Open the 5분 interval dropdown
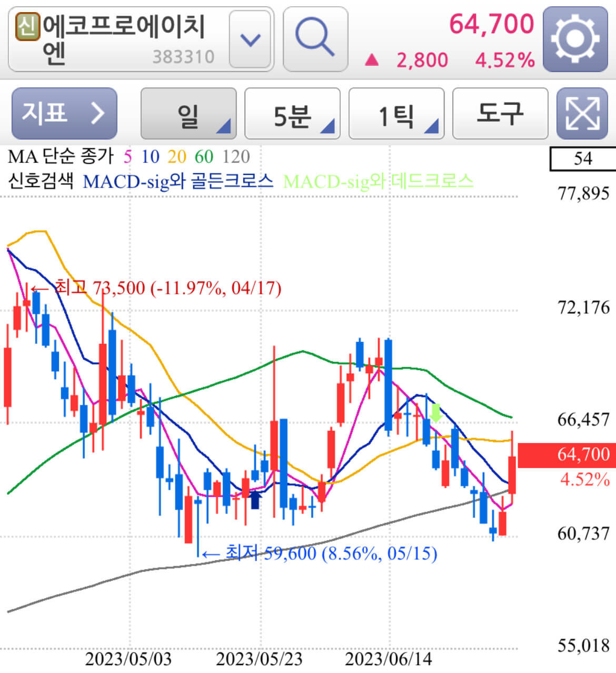The height and width of the screenshot is (673, 616). 292,113
